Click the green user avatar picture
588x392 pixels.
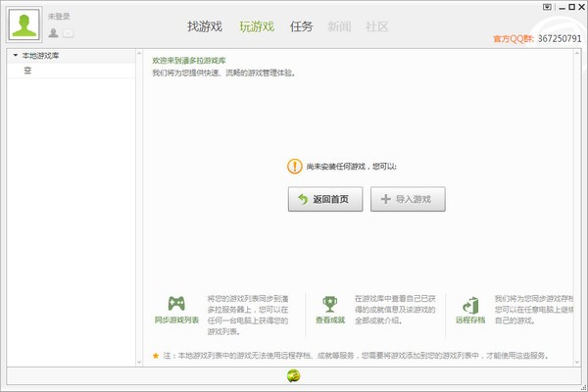(x=24, y=24)
